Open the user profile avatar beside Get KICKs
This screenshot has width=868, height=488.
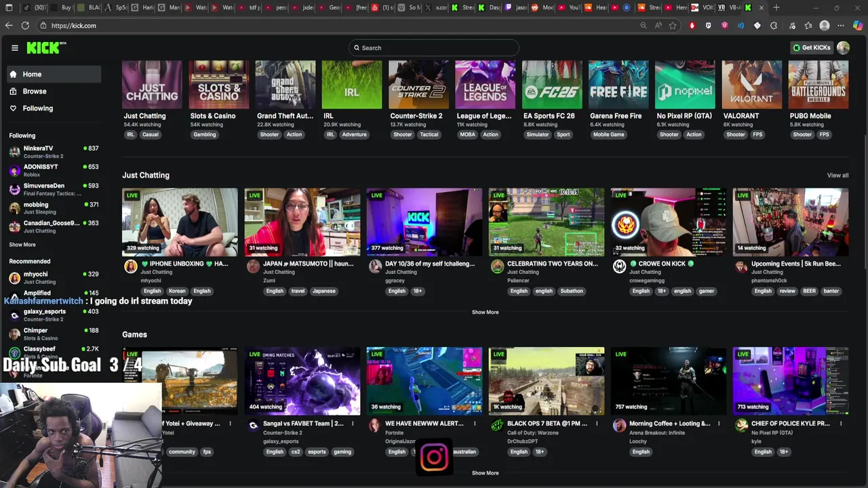pos(843,47)
